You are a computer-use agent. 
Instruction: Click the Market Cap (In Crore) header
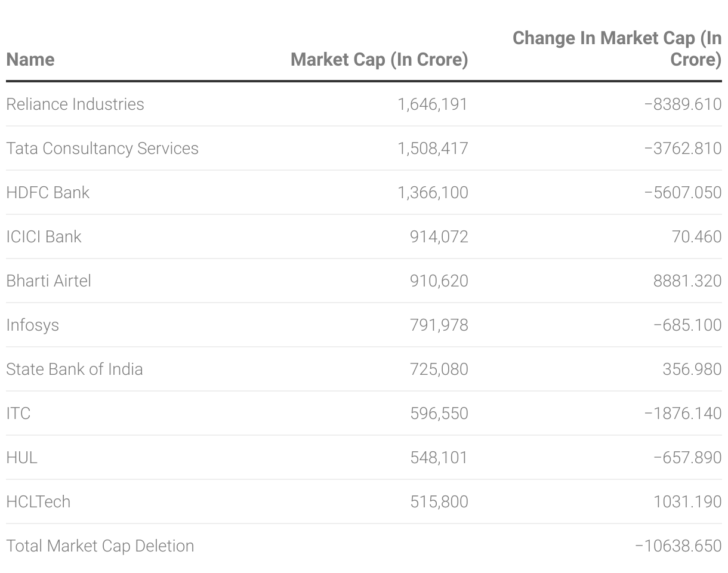pos(379,60)
